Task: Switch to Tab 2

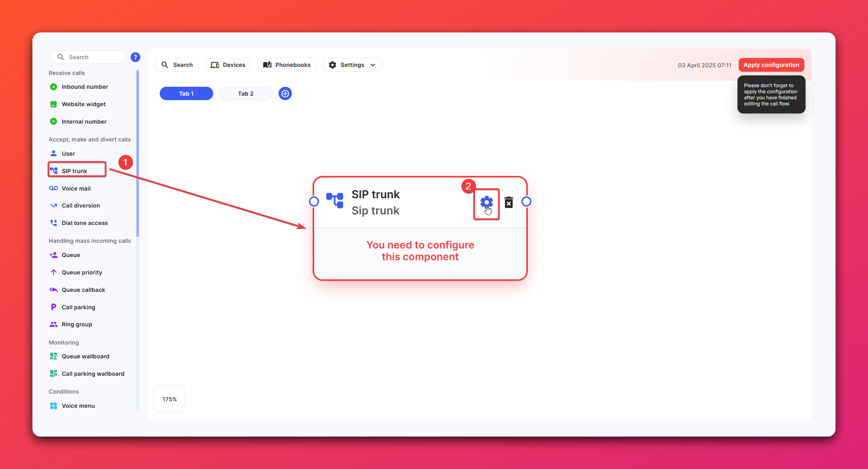Action: (x=245, y=94)
